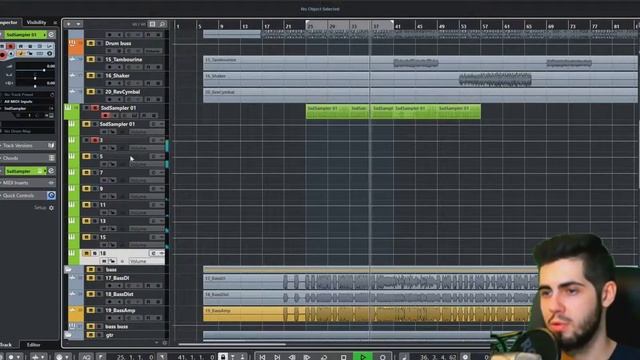This screenshot has height=360, width=640.
Task: Mute the 15_Tambourine track
Action: pyautogui.click(x=91, y=60)
